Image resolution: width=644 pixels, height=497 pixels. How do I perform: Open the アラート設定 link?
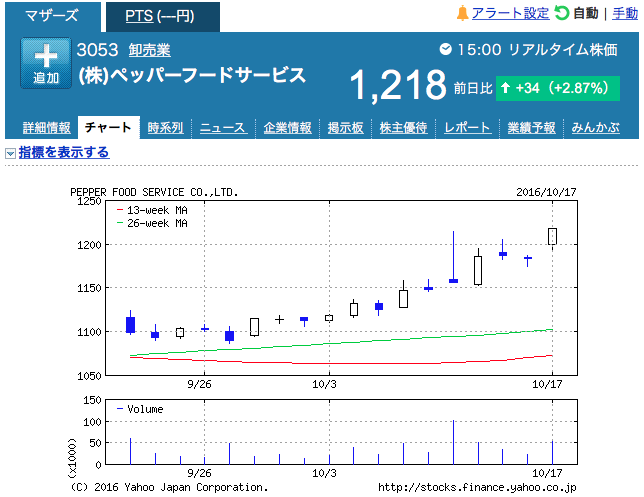(511, 14)
